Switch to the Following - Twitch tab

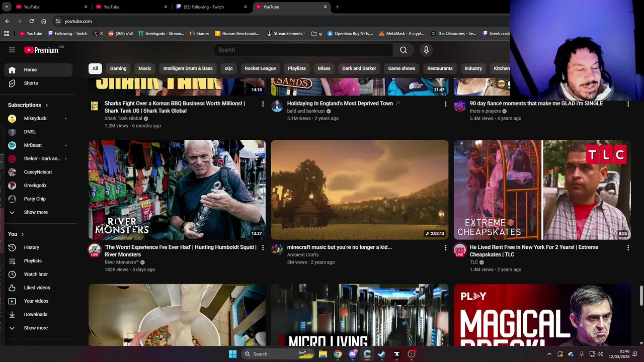pyautogui.click(x=210, y=7)
